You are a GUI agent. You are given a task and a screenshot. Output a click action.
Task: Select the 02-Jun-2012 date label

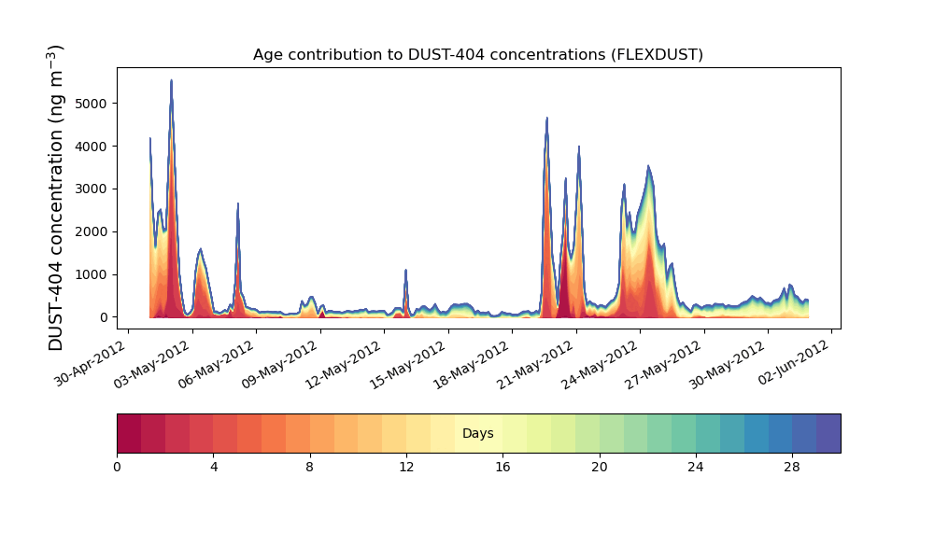(x=795, y=362)
